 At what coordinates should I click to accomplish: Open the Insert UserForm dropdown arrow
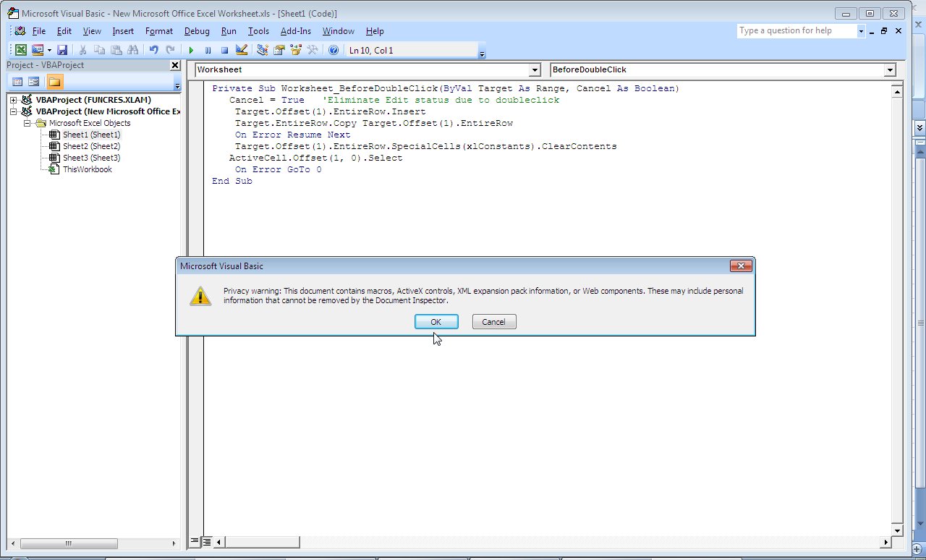[x=49, y=50]
